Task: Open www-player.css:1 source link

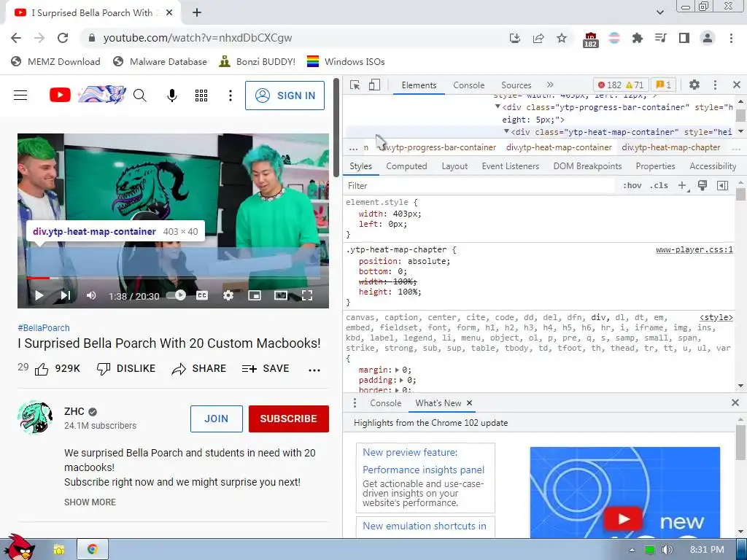Action: [694, 249]
